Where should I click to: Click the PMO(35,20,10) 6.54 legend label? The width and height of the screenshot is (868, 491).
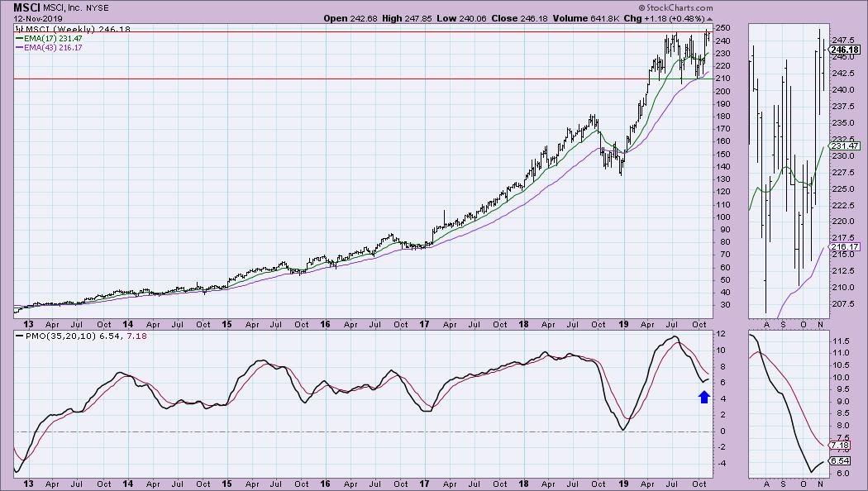[x=74, y=336]
